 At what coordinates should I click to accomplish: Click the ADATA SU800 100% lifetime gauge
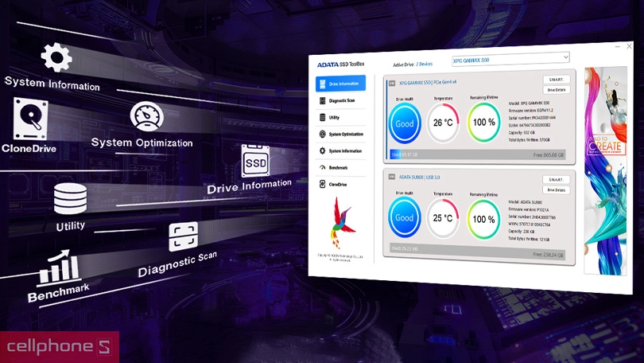click(x=484, y=219)
